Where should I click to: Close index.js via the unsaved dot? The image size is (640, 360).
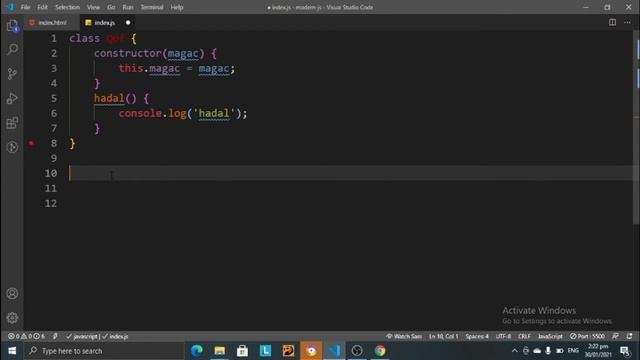pyautogui.click(x=128, y=23)
